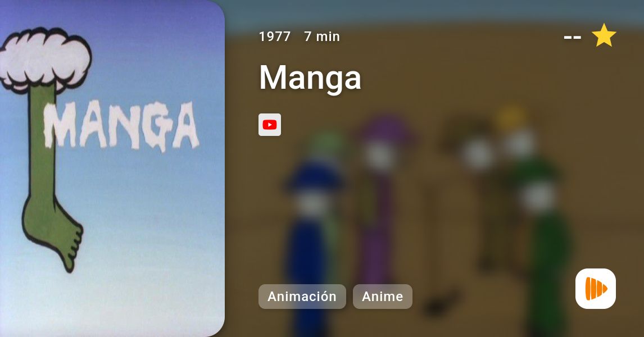
Task: Click the Manga movie title
Action: pos(310,78)
